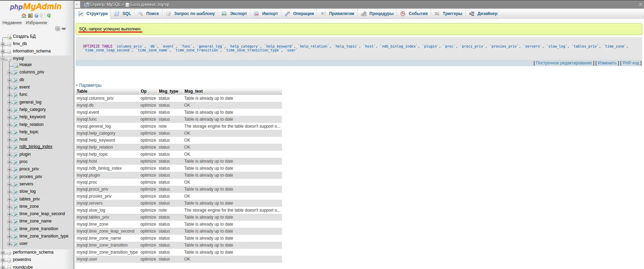Click the log out door icon
Image resolution: width=644 pixels, height=269 pixels.
click(30, 15)
